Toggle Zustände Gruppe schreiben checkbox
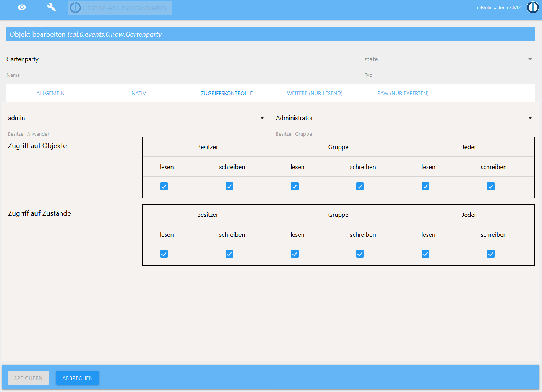Viewport: 542px width, 392px height. pyautogui.click(x=360, y=254)
